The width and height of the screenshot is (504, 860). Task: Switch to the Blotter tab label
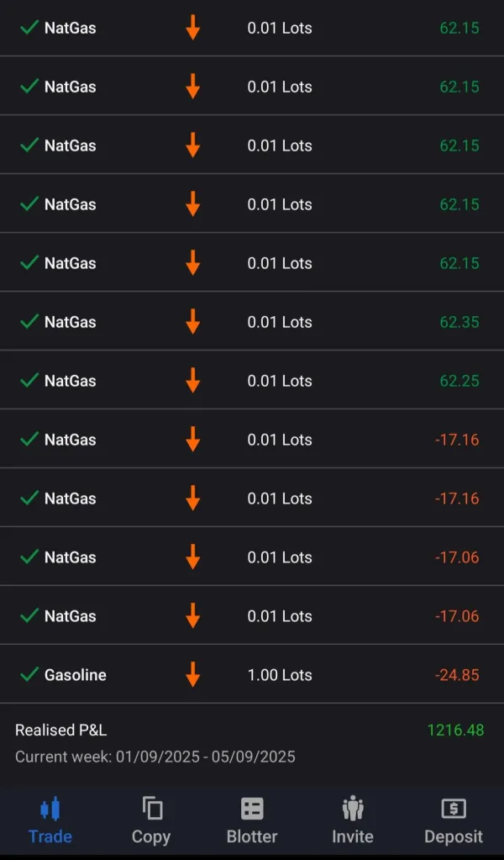tap(252, 836)
